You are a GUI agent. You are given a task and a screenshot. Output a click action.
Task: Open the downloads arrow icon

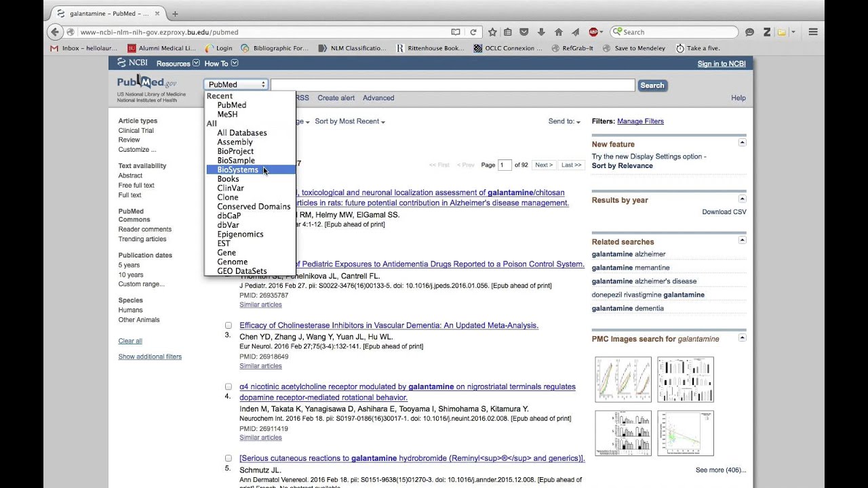click(x=541, y=32)
